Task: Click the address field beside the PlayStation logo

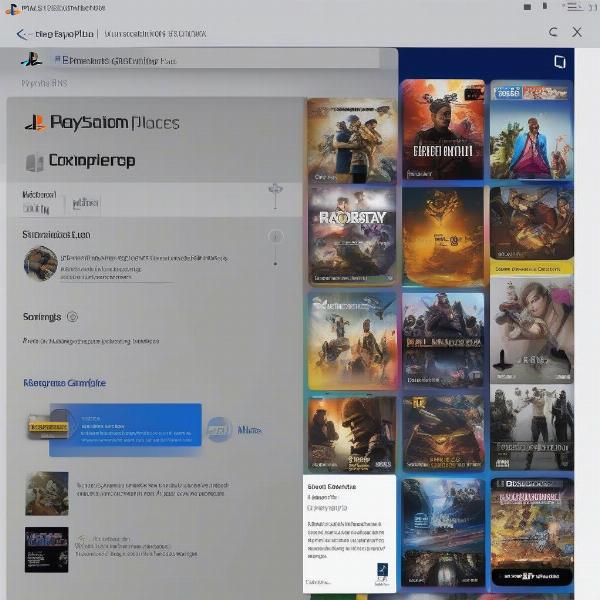Action: (215, 60)
